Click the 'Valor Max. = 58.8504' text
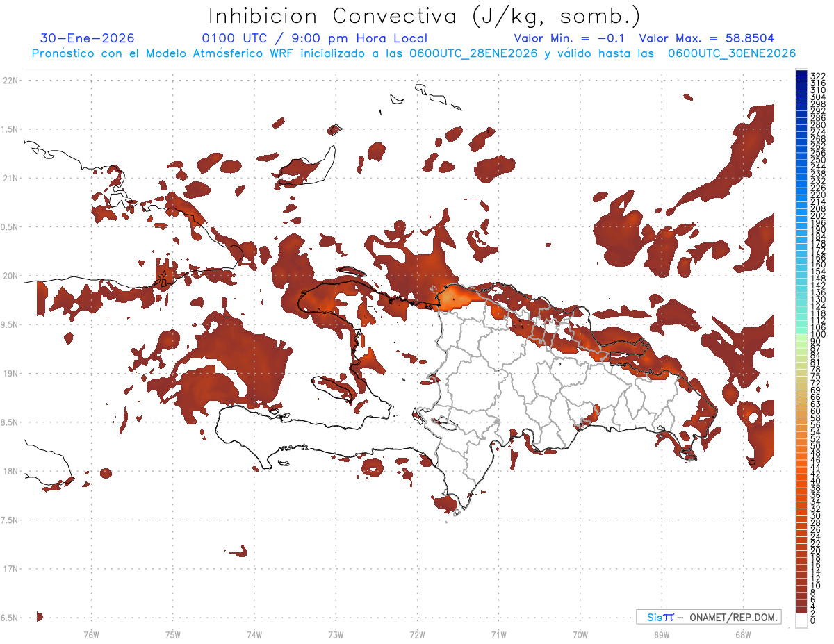The width and height of the screenshot is (834, 644). tap(707, 38)
